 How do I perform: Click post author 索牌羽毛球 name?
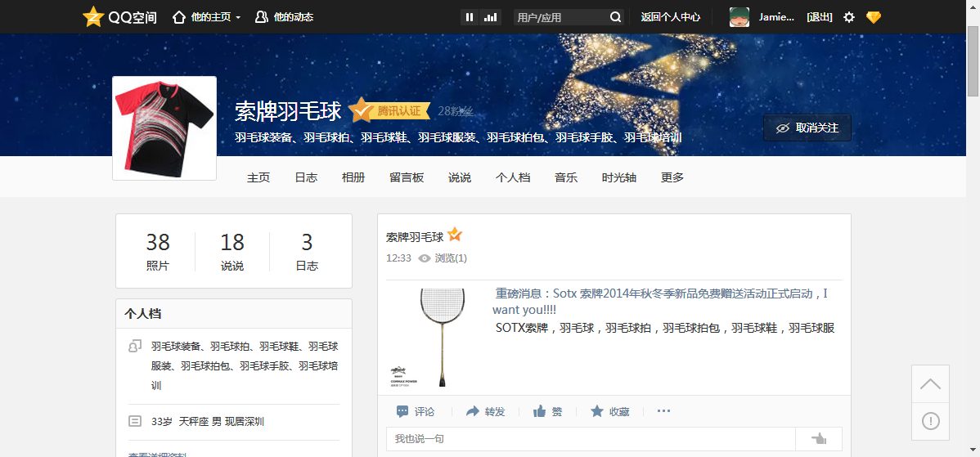[x=415, y=236]
